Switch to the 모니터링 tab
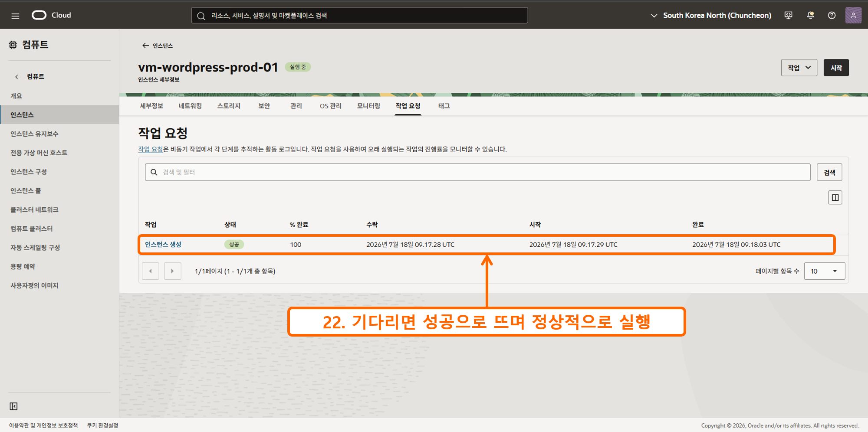 point(368,106)
